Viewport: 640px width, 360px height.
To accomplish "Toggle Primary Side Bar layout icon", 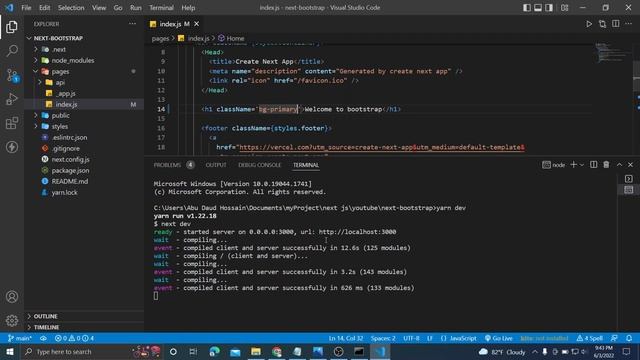I will click(x=527, y=8).
